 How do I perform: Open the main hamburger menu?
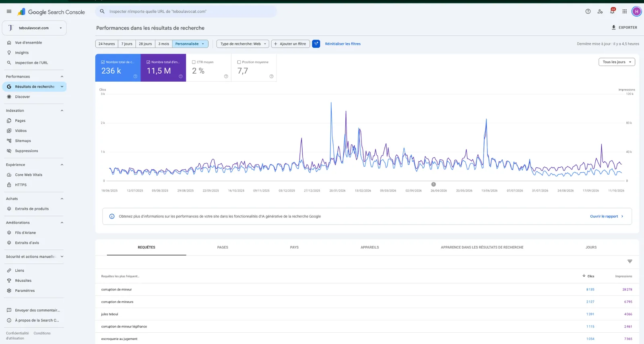coord(9,12)
